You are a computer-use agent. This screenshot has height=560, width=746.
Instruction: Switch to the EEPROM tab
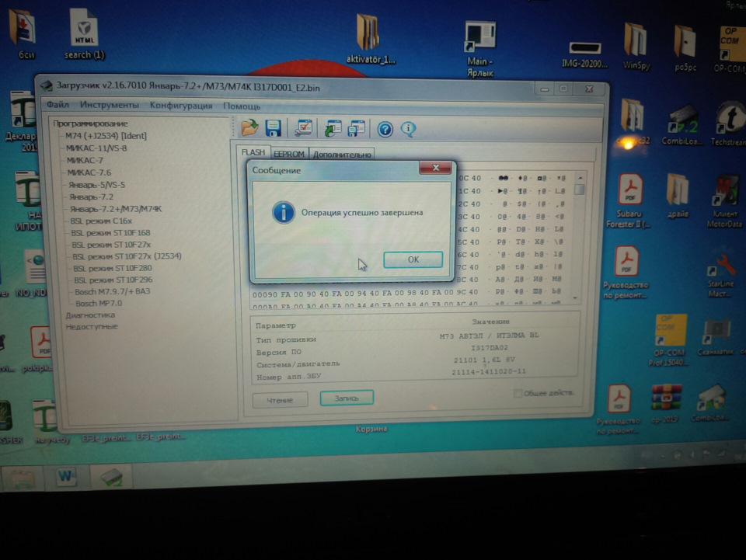[289, 154]
